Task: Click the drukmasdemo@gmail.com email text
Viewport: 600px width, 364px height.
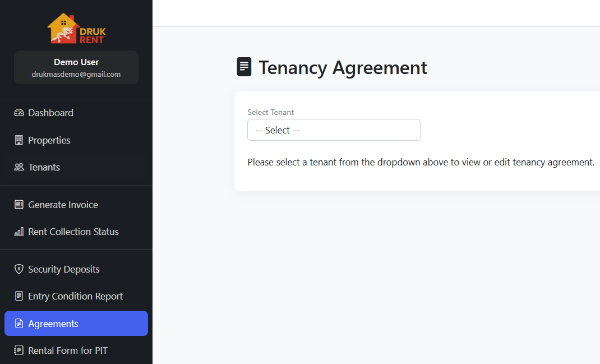Action: (76, 74)
